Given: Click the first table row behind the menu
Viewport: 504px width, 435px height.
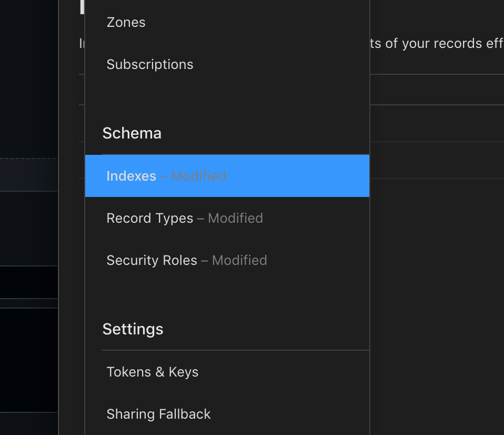Looking at the screenshot, I should (437, 90).
